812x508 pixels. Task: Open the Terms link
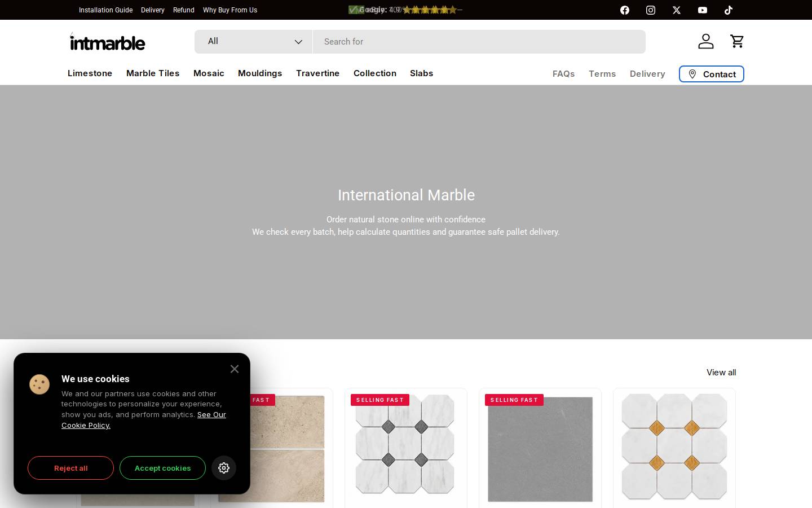coord(602,74)
